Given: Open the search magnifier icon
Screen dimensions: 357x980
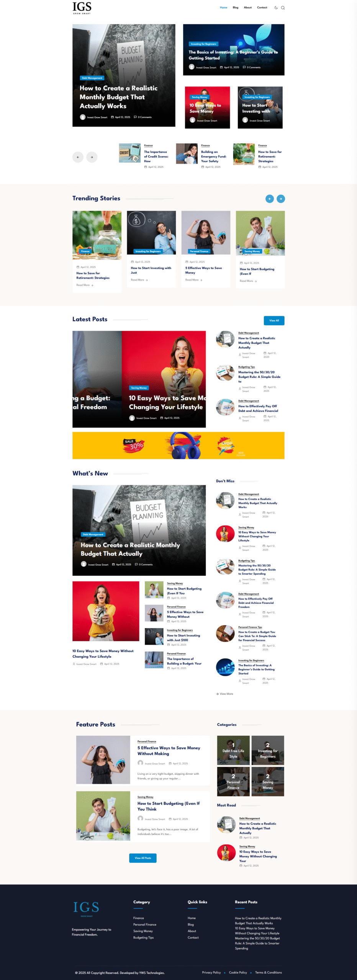Looking at the screenshot, I should (x=283, y=8).
